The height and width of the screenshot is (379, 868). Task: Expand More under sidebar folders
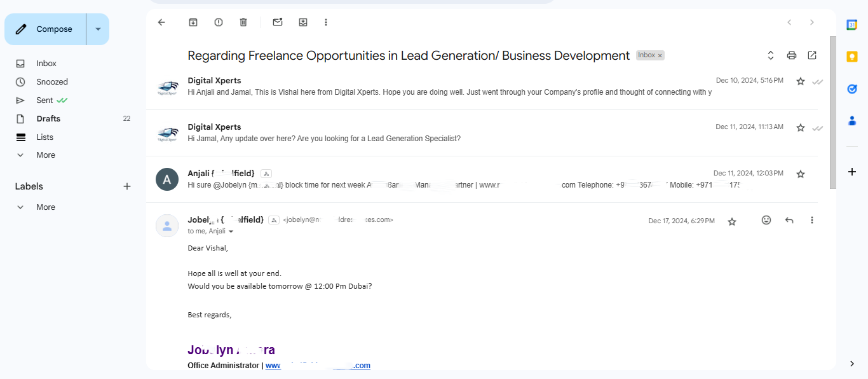(46, 155)
